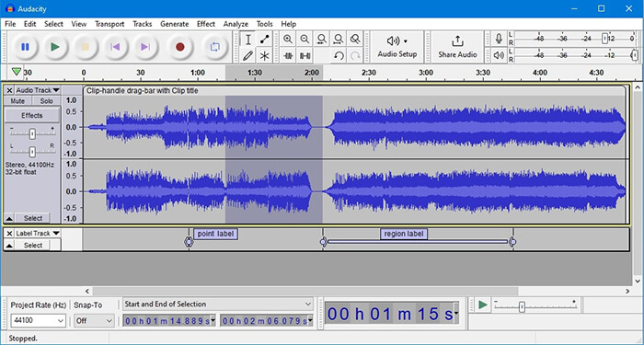The image size is (644, 345).
Task: Toggle Solo on the Audio Track
Action: pos(46,100)
